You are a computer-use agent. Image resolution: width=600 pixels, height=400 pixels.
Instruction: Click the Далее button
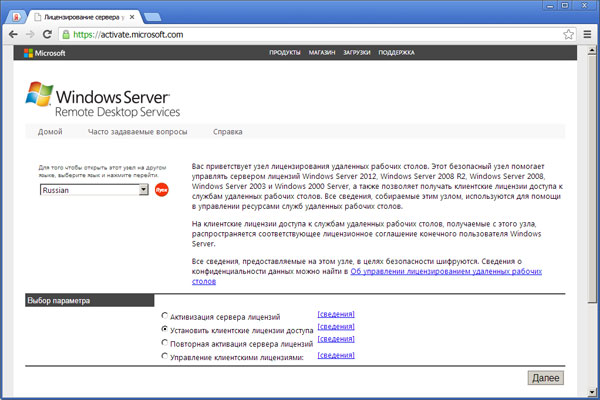pos(546,378)
